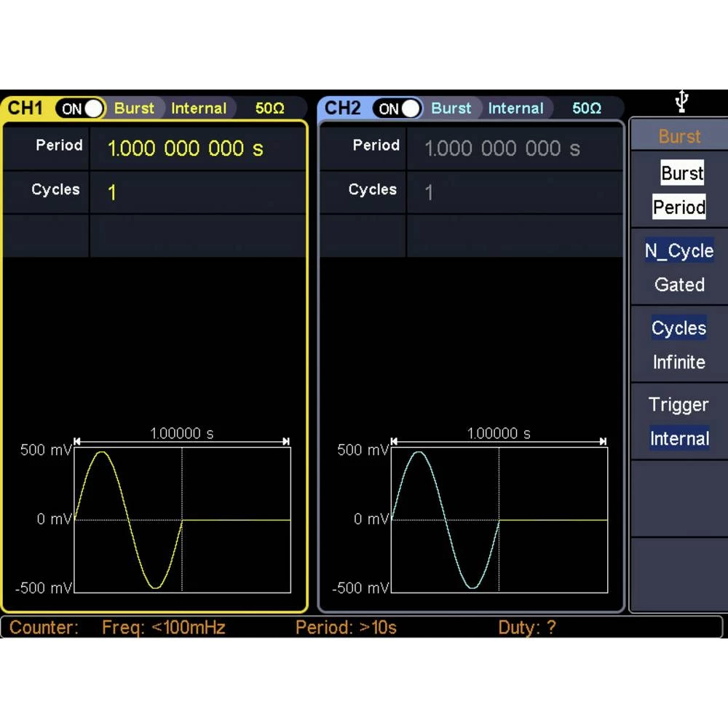
Task: Edit the CH1 Cycles value field
Action: point(113,193)
